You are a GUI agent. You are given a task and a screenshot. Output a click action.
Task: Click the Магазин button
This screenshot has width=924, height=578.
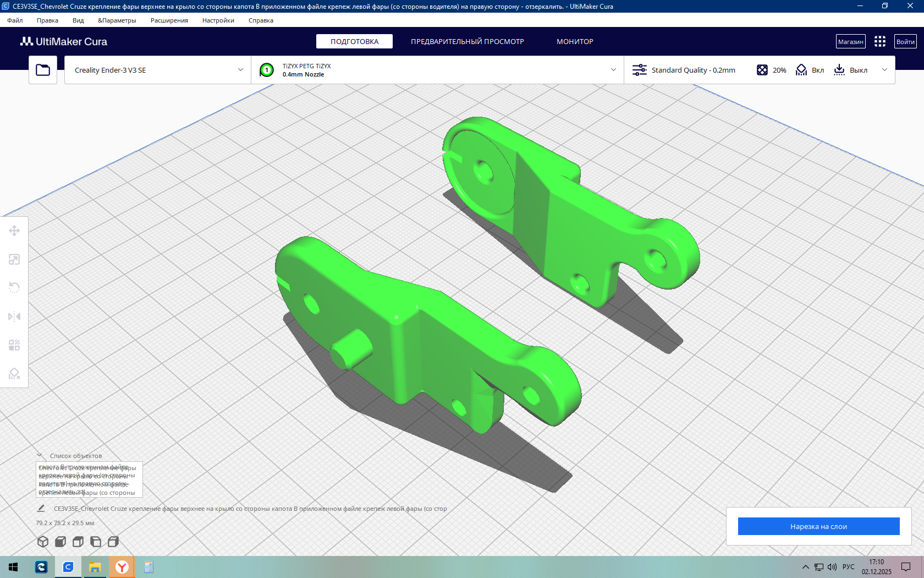click(851, 41)
